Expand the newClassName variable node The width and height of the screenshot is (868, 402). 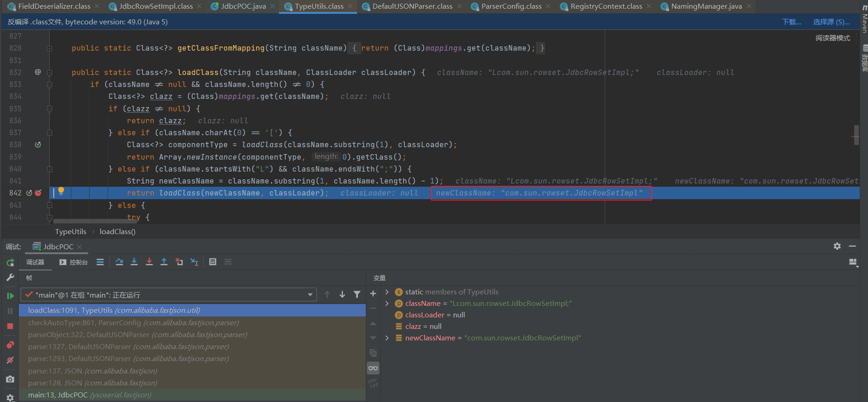coord(387,338)
